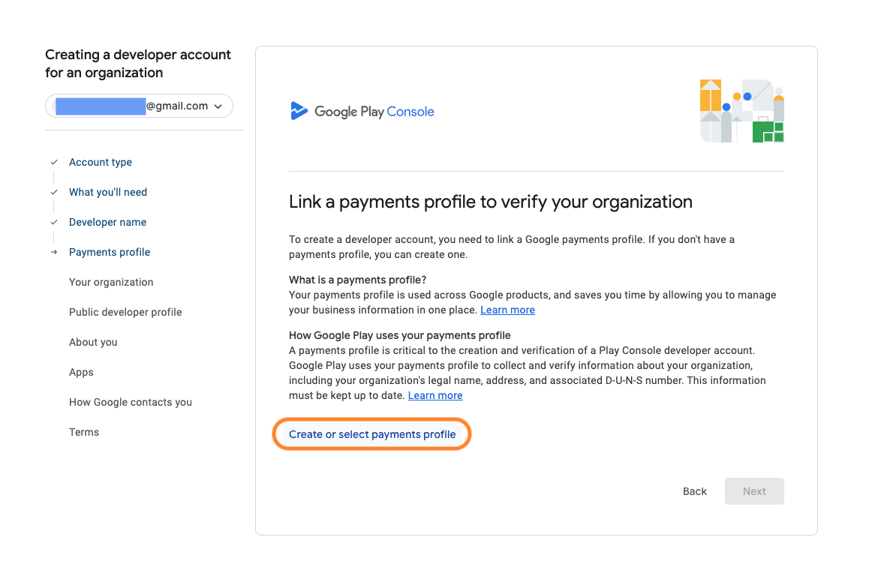Click the 'What is a payments profile?' subheading
The width and height of the screenshot is (875, 588).
click(x=358, y=280)
